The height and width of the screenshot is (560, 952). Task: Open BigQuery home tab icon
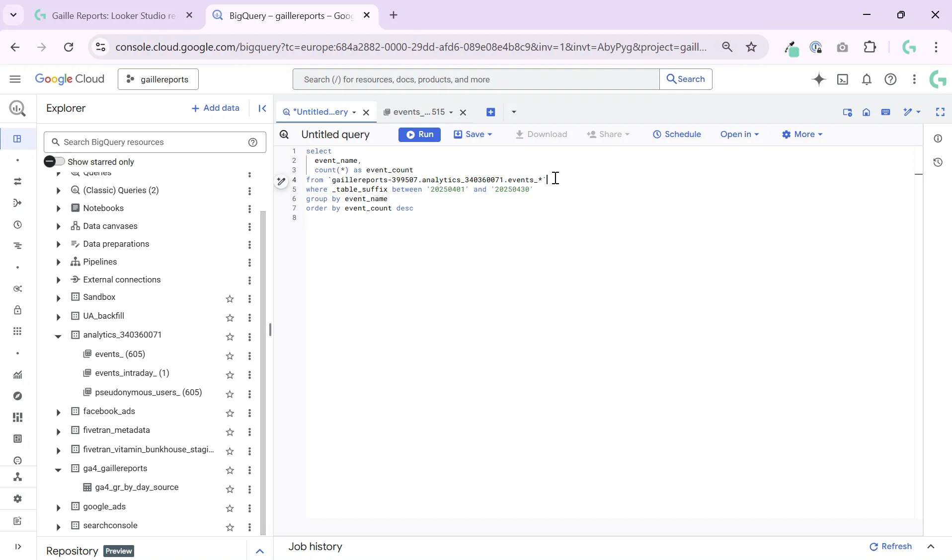[x=866, y=112]
